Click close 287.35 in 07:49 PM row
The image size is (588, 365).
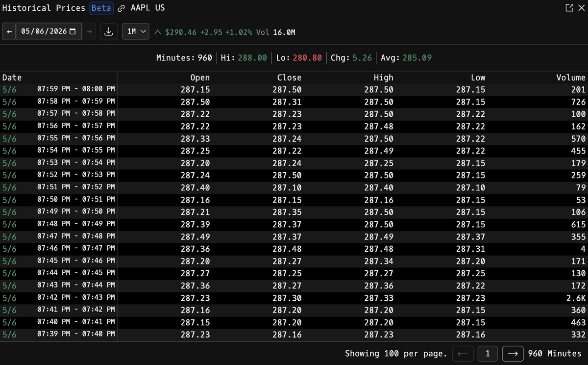[x=287, y=212]
